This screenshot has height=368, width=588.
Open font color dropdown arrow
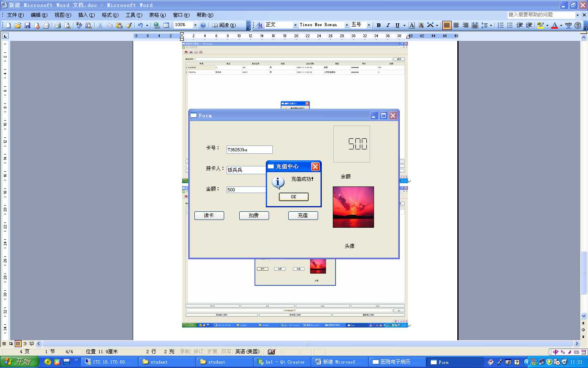pyautogui.click(x=561, y=25)
